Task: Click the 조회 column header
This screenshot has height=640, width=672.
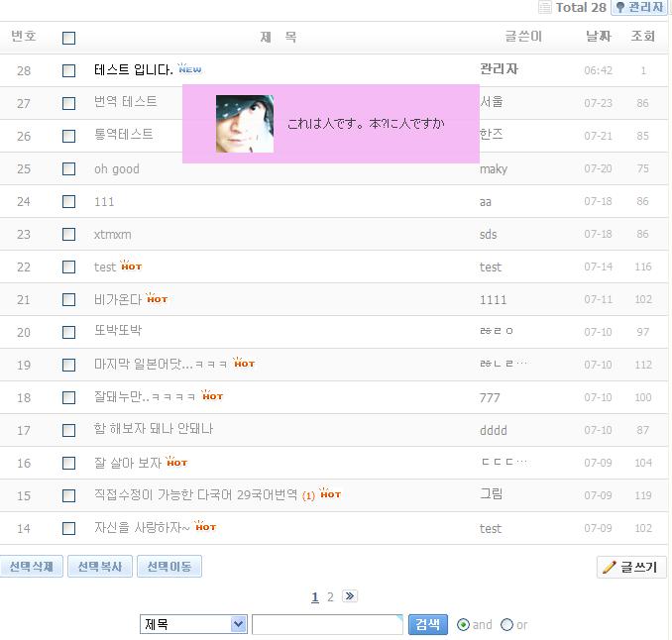Action: click(x=643, y=36)
